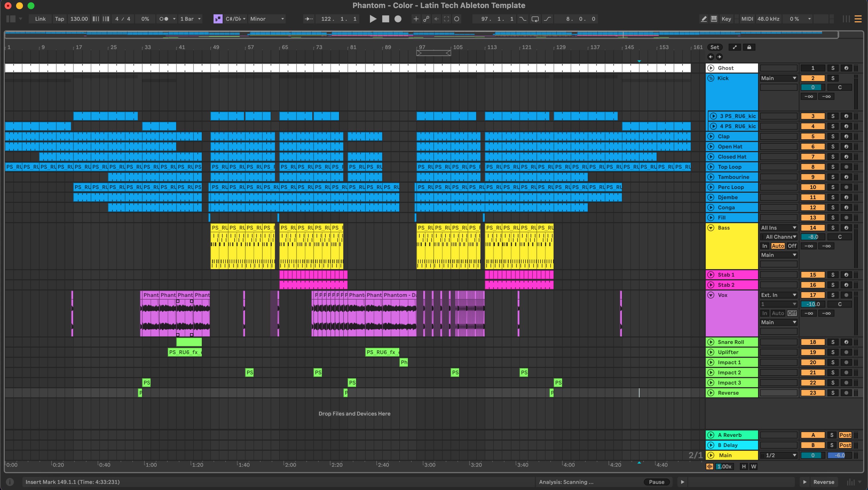
Task: Click the tempo field 130.00
Action: 79,19
